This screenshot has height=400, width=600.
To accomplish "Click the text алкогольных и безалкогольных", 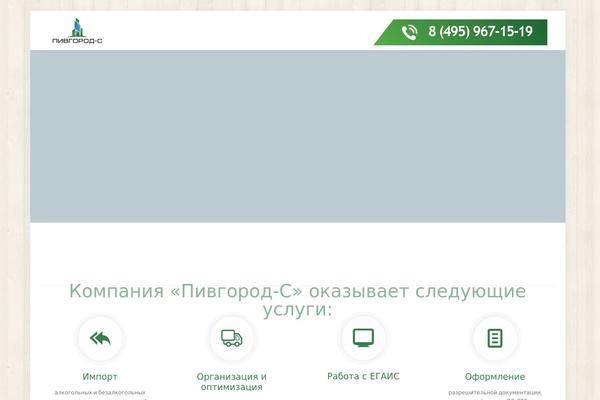I will tap(100, 392).
